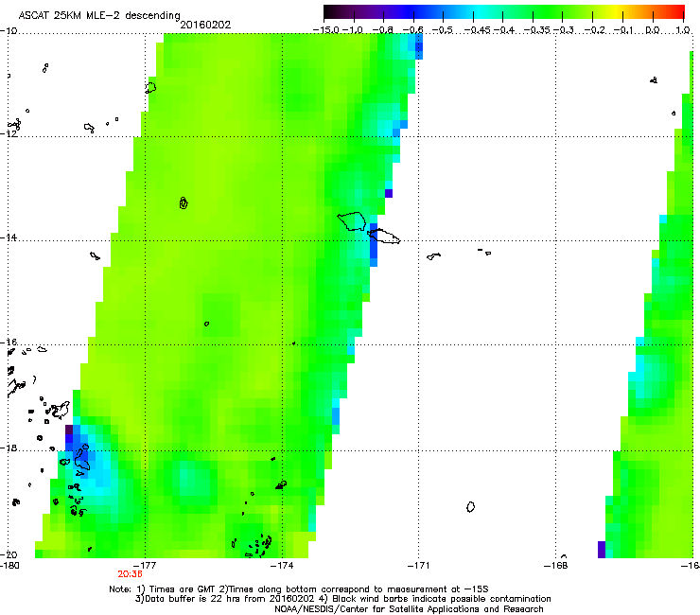Click the small island outline near -168 longitude and -19 latitude

click(x=470, y=507)
